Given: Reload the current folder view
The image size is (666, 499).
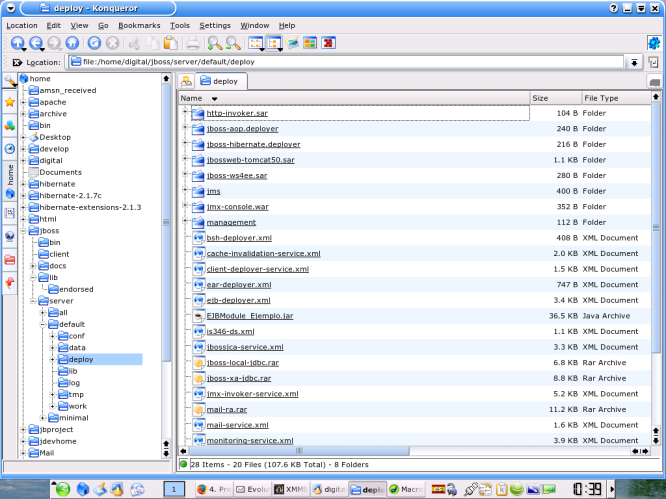Looking at the screenshot, I should click(x=94, y=43).
